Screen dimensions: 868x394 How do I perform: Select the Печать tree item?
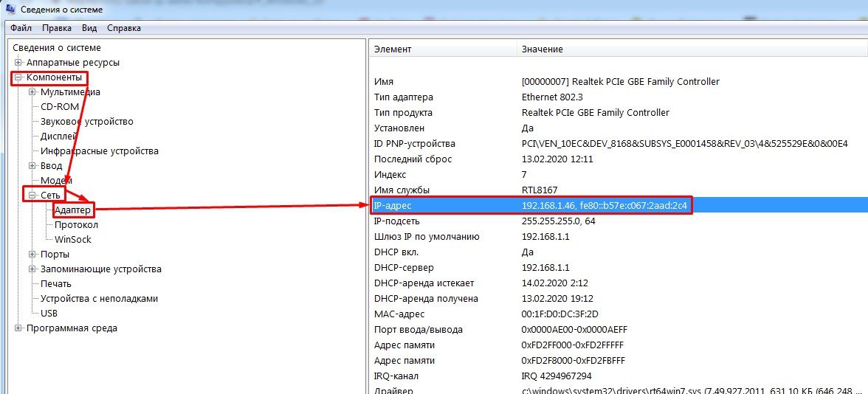coord(56,283)
